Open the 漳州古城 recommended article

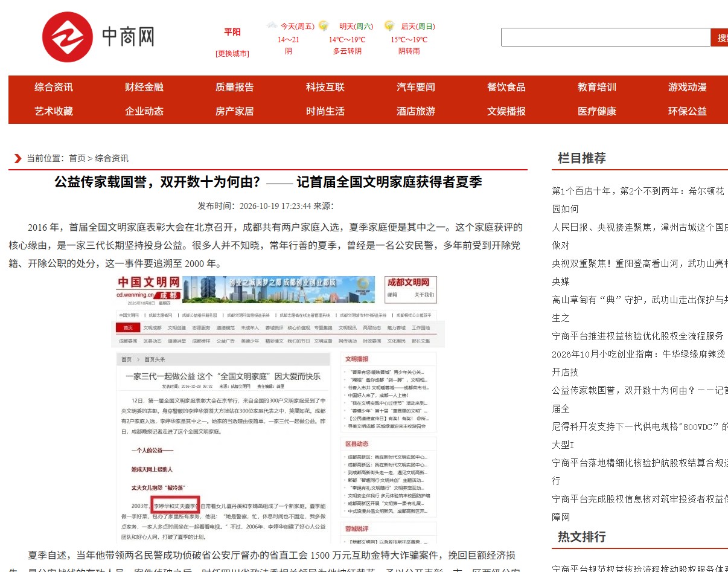pyautogui.click(x=640, y=236)
